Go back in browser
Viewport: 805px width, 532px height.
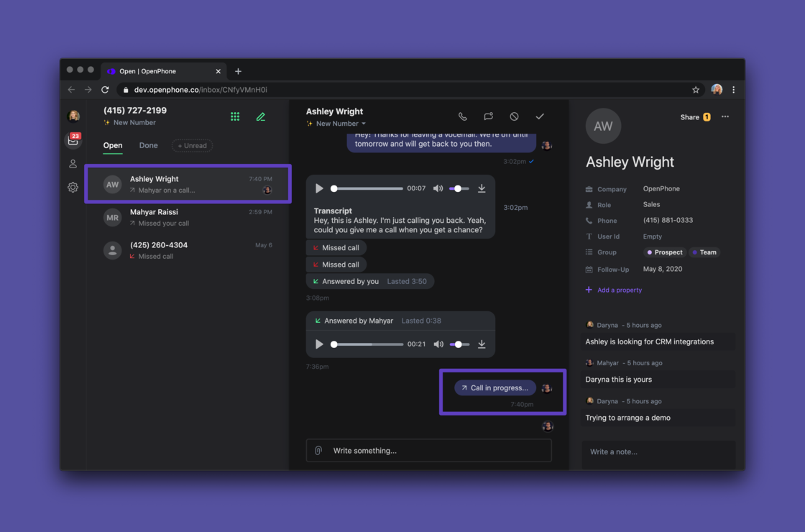pos(71,90)
